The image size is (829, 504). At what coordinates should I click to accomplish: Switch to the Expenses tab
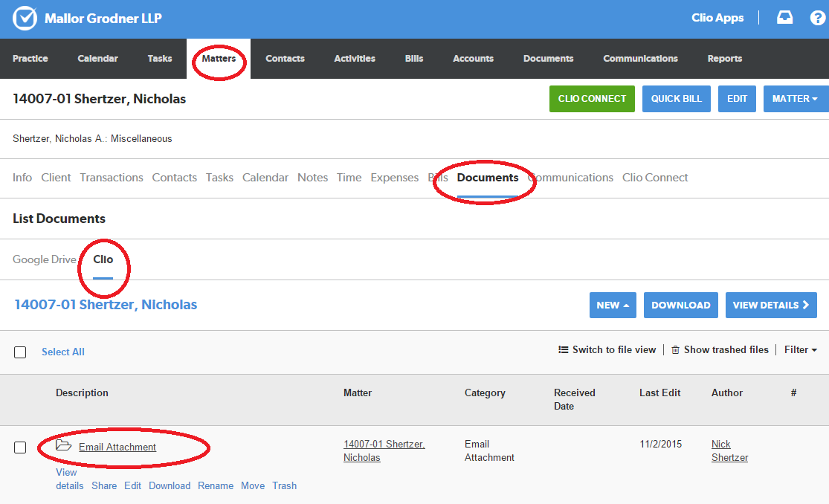tap(394, 178)
